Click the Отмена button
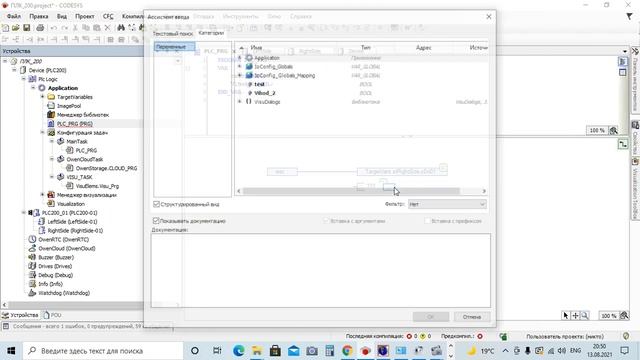640x360 pixels. 472,317
